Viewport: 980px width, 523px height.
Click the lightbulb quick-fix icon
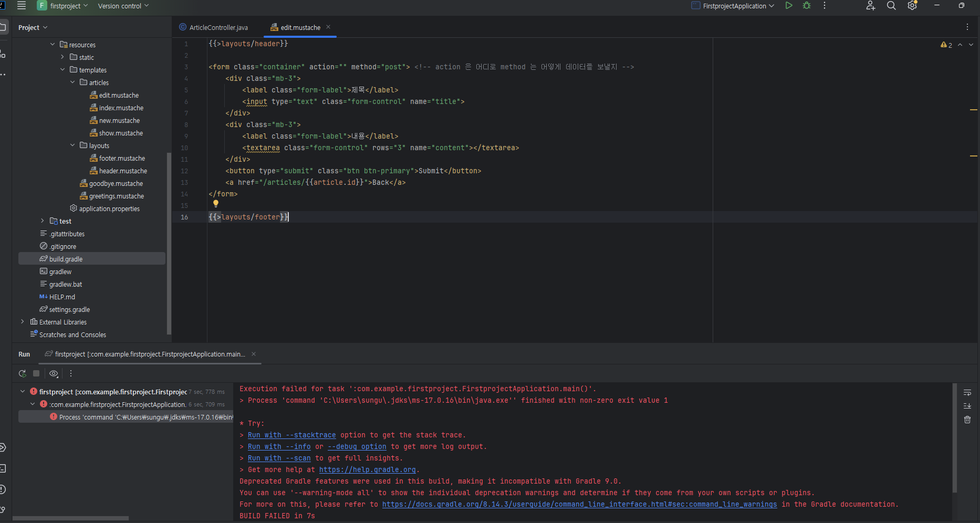[x=215, y=204]
